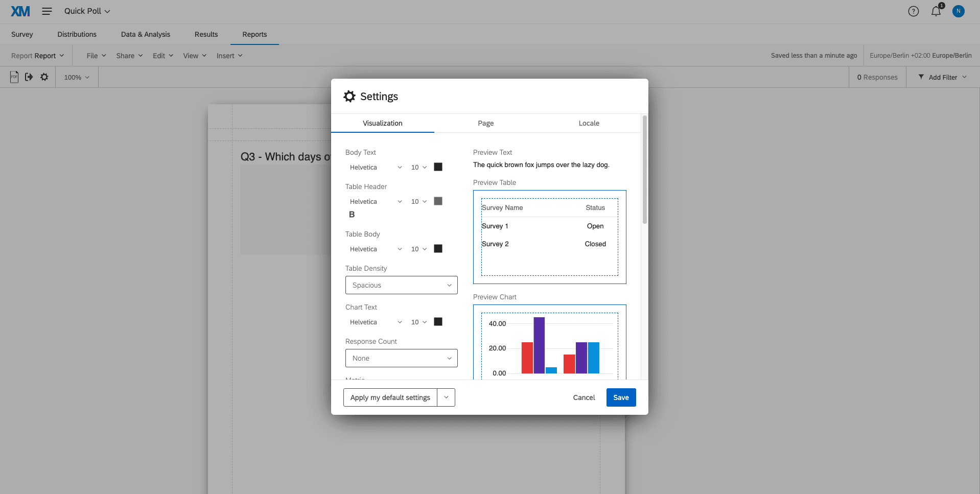
Task: Open the View menu
Action: pos(195,56)
